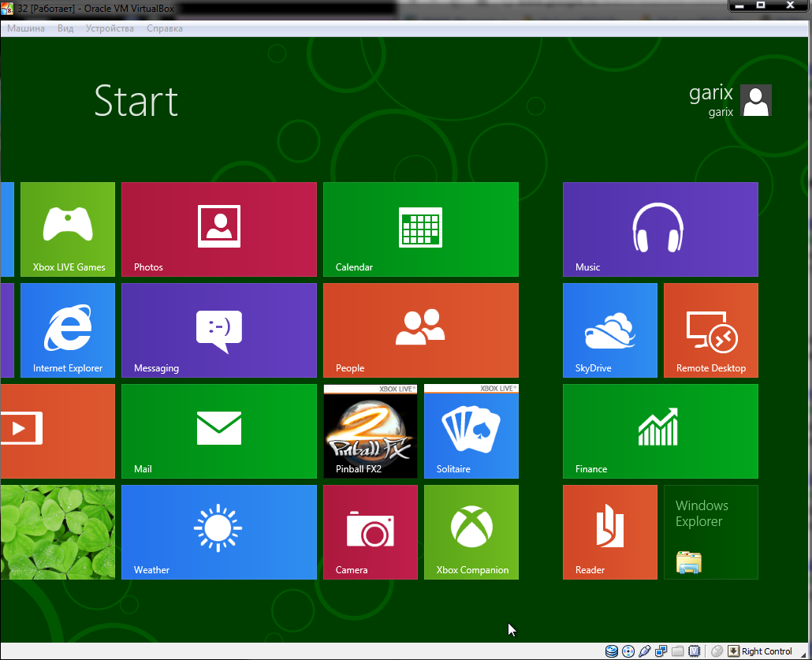Open the Camera tile
Image resolution: width=812 pixels, height=660 pixels.
pos(371,532)
